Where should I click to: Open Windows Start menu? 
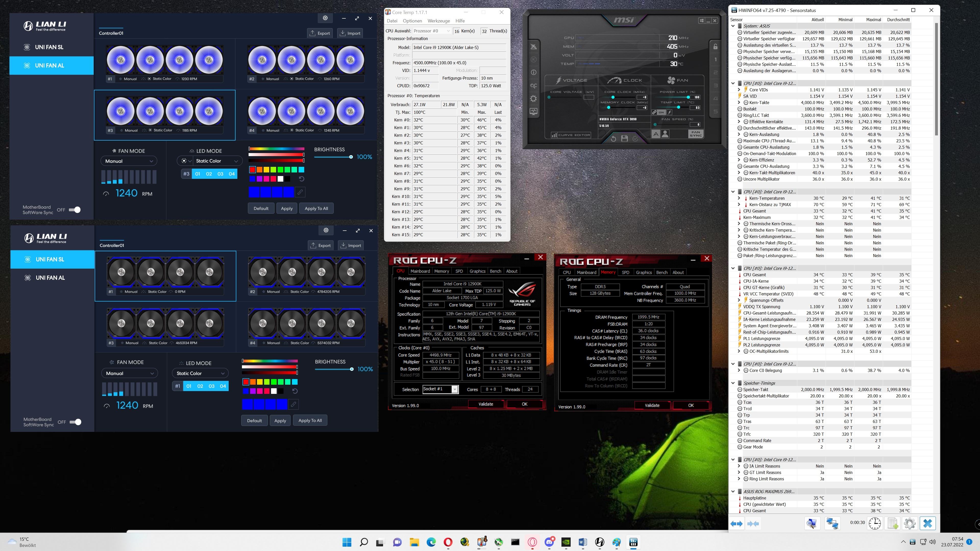point(347,542)
